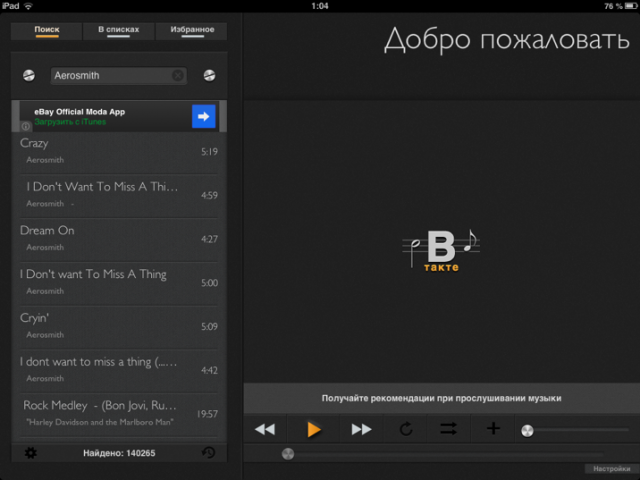Skip to previous track with rewind icon
640x480 pixels.
coord(264,429)
